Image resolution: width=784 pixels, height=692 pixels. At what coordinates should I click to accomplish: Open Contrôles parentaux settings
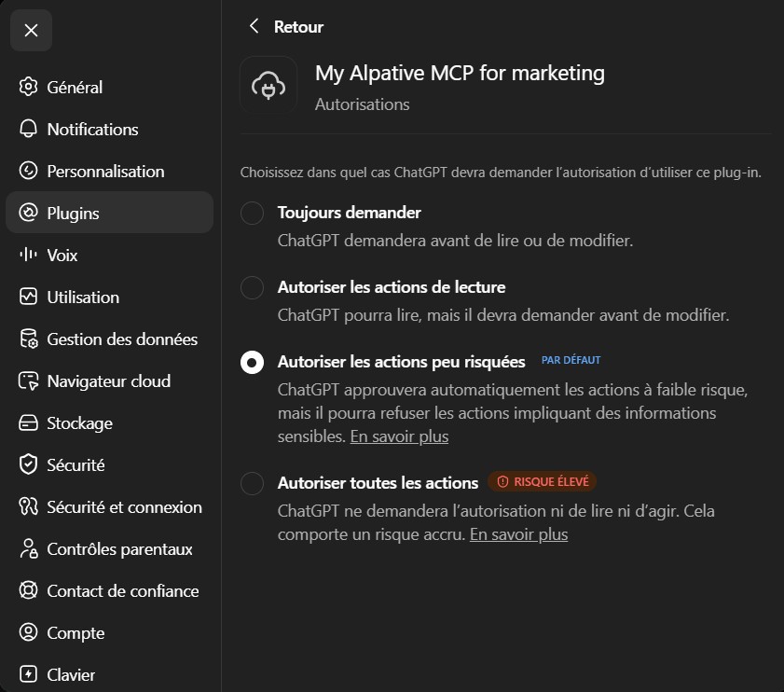(109, 549)
